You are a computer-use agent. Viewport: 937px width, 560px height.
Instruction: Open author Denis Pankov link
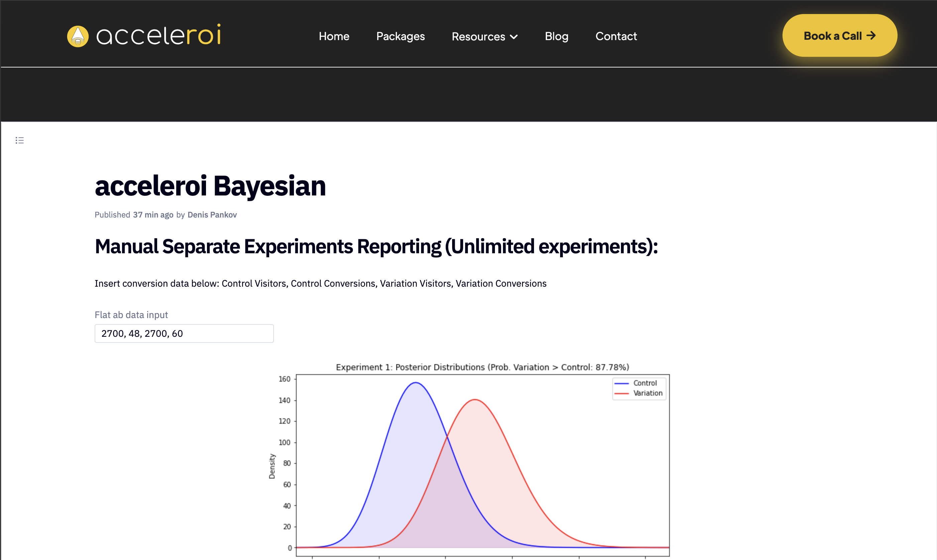coord(212,215)
